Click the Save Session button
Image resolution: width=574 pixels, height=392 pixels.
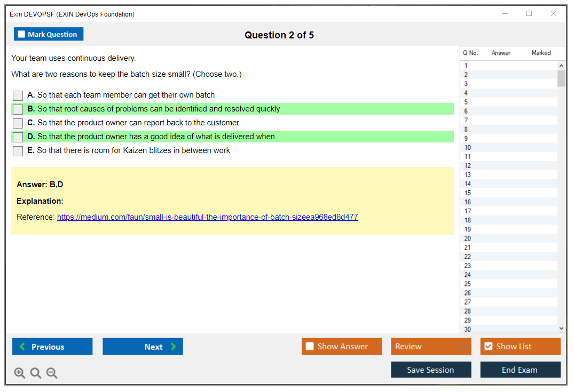pyautogui.click(x=430, y=370)
